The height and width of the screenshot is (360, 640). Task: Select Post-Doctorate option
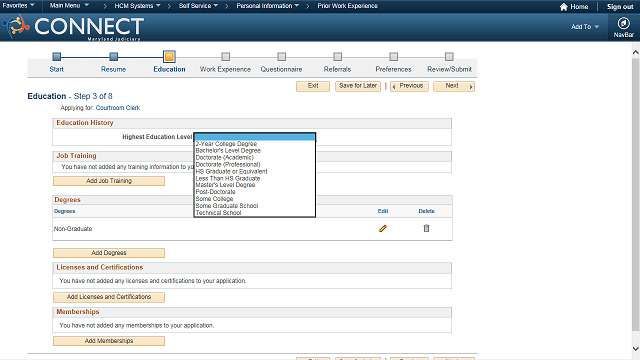pos(255,192)
